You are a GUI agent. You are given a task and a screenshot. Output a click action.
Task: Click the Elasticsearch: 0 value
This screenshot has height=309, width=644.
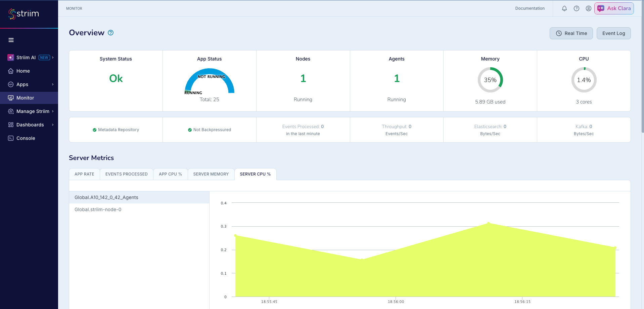click(490, 127)
